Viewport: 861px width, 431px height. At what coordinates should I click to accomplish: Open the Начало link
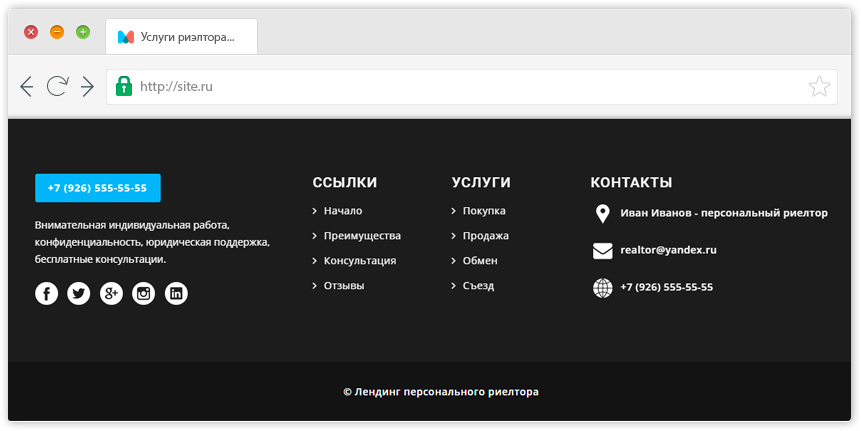coord(343,211)
